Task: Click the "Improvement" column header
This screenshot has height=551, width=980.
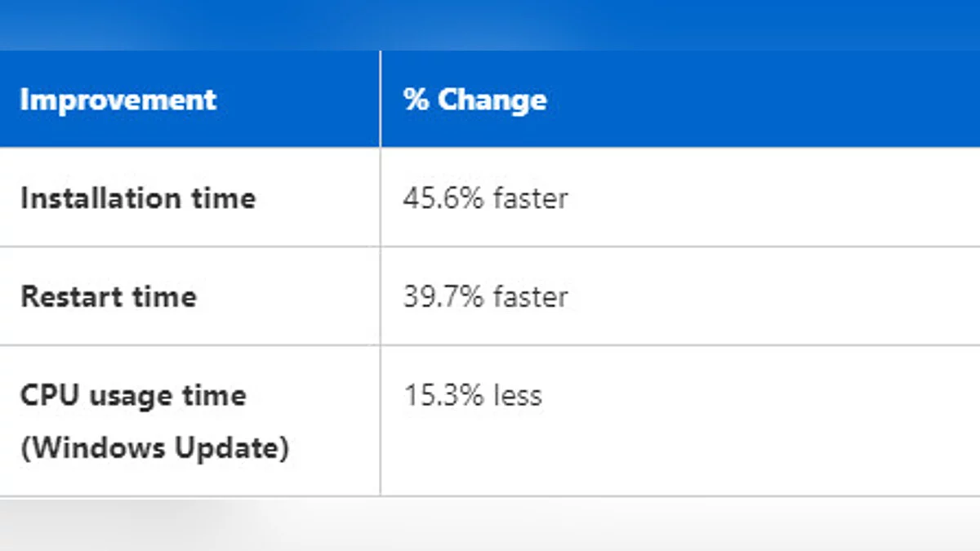Action: 118,100
